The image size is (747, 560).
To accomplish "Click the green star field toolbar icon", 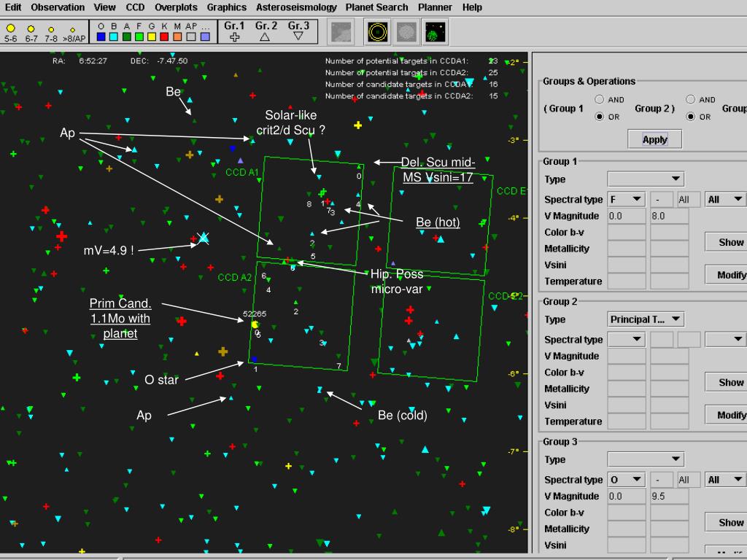I will 435,32.
